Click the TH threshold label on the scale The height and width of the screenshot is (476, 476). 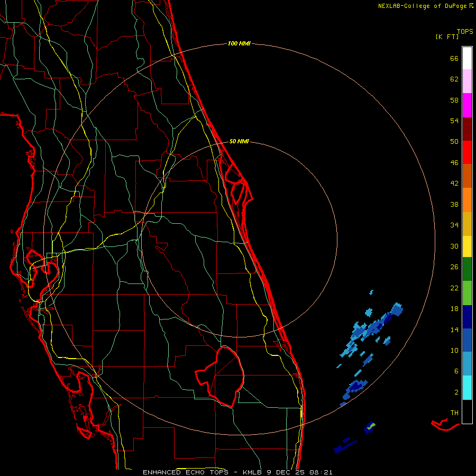coord(454,413)
